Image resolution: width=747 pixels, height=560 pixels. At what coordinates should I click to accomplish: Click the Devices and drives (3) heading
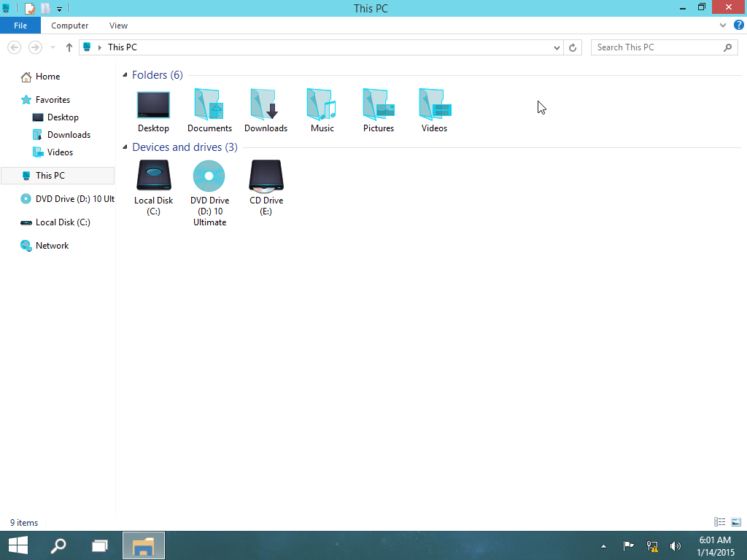pos(185,147)
